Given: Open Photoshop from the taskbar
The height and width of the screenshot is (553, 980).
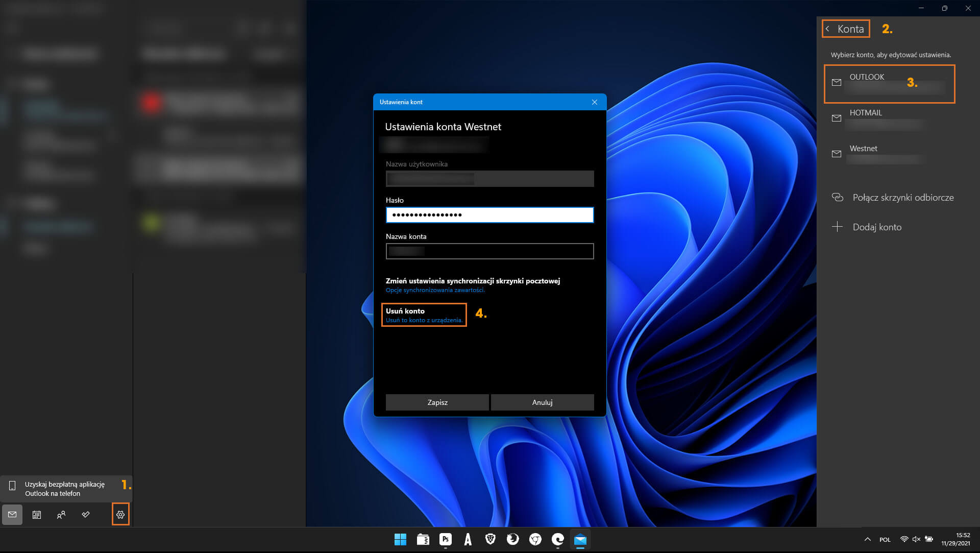Looking at the screenshot, I should 446,540.
